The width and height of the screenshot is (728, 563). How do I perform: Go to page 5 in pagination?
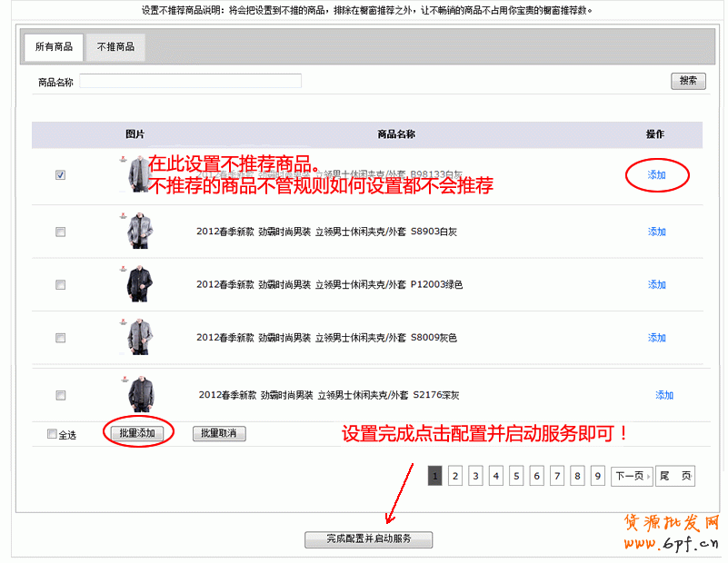515,476
